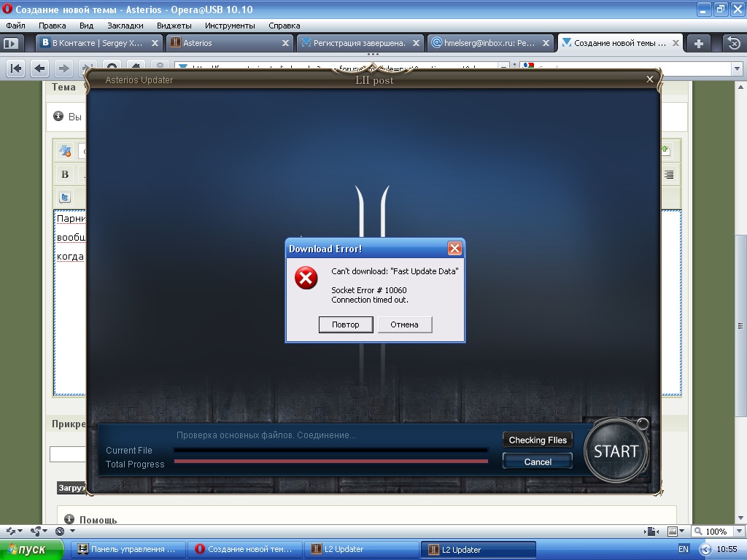Close the Создание новой темы tab
747x560 pixels.
(676, 43)
